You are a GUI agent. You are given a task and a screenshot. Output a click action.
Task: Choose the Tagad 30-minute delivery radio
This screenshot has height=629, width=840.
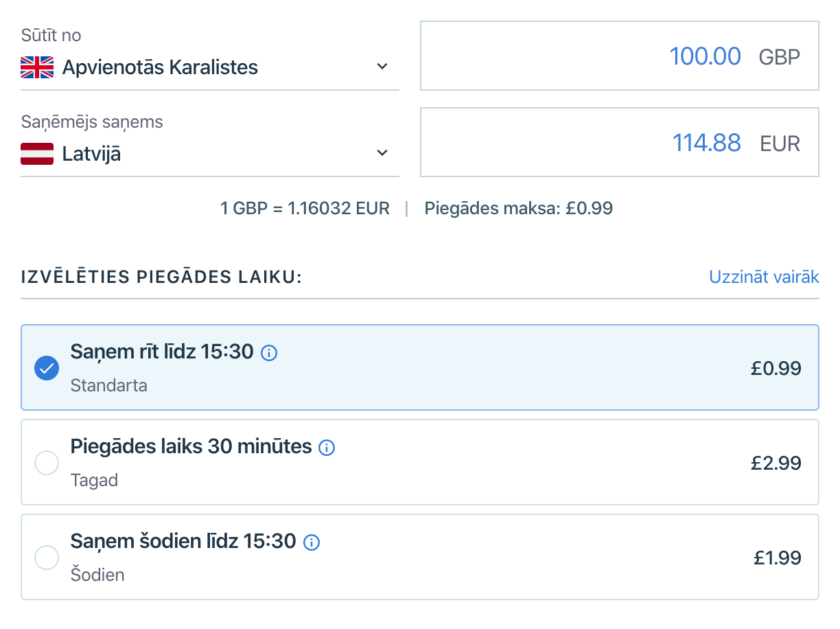[47, 463]
